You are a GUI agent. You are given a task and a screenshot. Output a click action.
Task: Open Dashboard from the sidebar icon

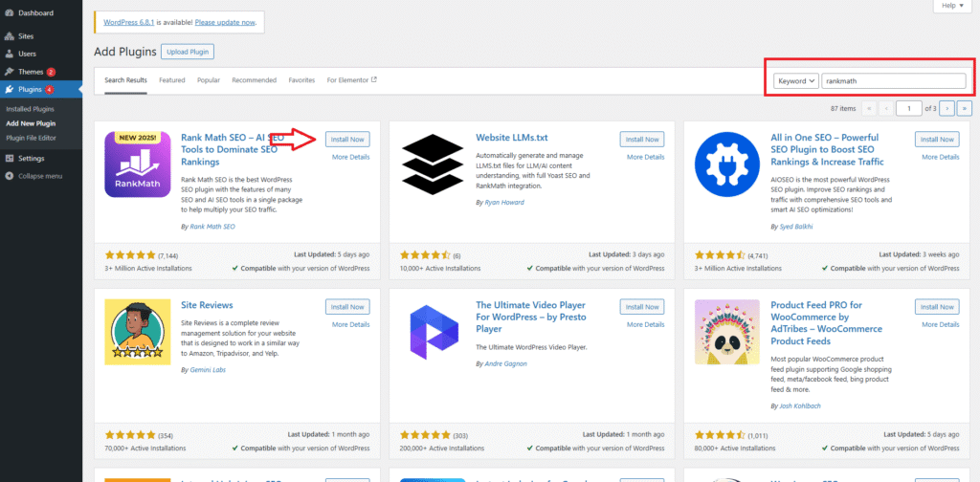point(10,13)
